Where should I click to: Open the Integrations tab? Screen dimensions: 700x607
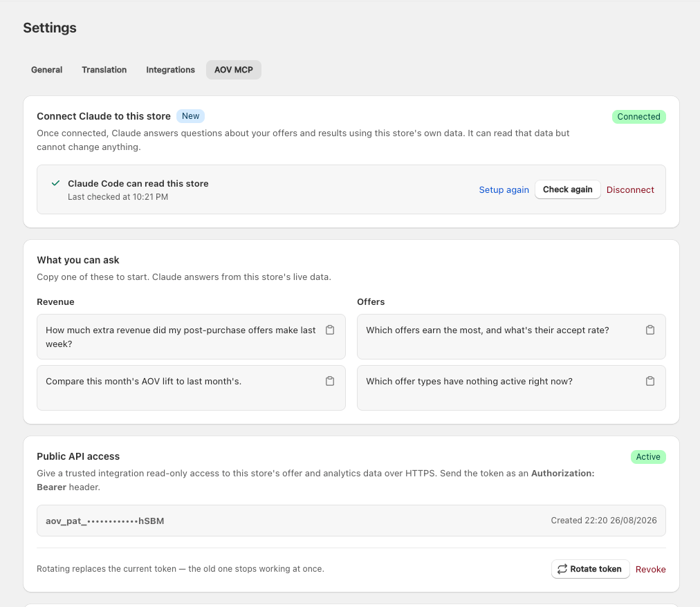point(171,70)
